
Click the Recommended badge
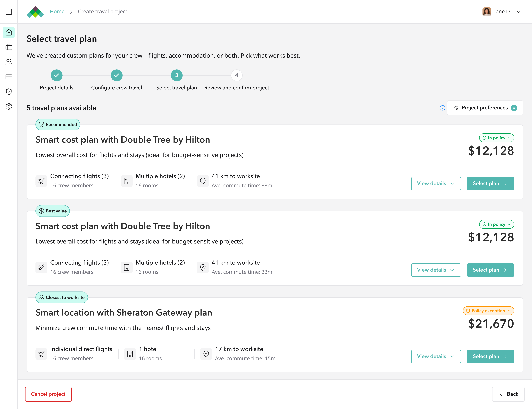pos(58,124)
